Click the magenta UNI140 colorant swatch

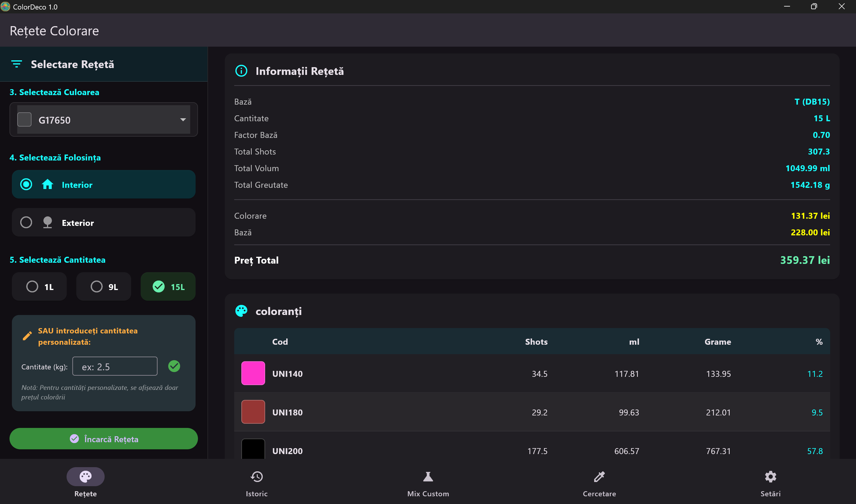(253, 373)
